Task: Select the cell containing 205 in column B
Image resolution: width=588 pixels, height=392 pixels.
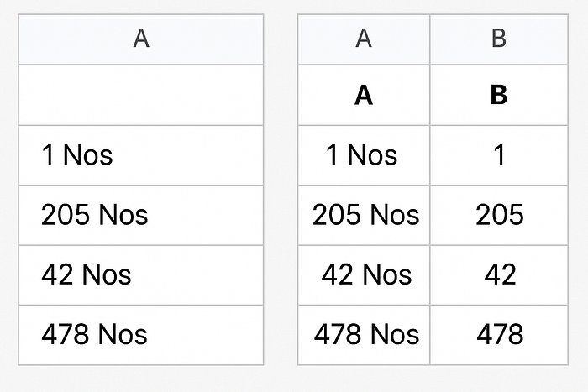Action: 499,216
